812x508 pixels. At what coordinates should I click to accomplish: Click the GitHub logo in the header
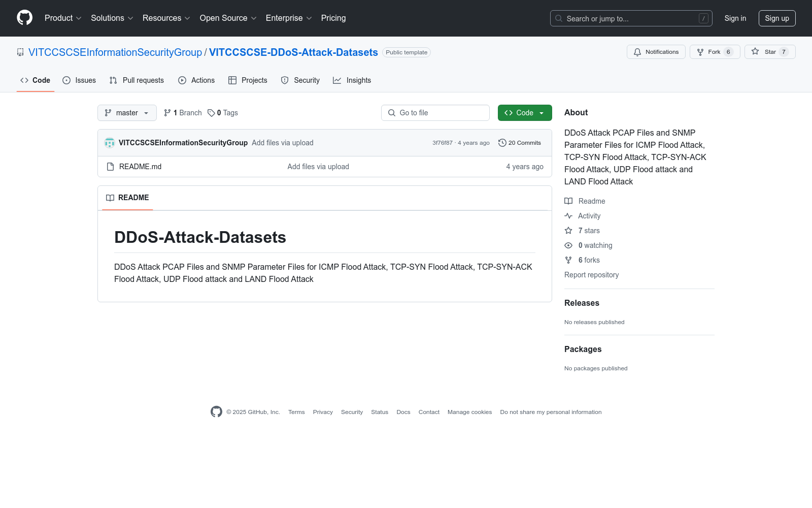pos(24,18)
